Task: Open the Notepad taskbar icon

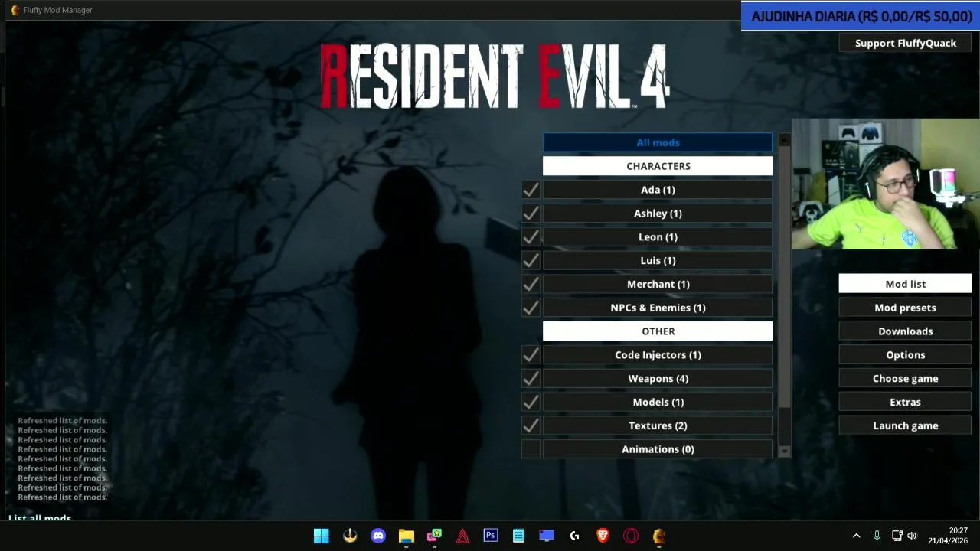Action: point(518,536)
